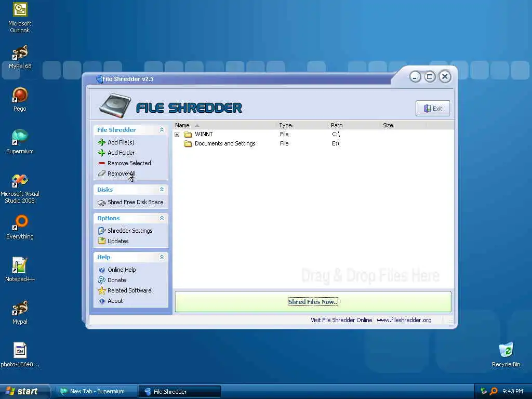Image resolution: width=532 pixels, height=399 pixels.
Task: Open the Start menu
Action: pos(24,391)
